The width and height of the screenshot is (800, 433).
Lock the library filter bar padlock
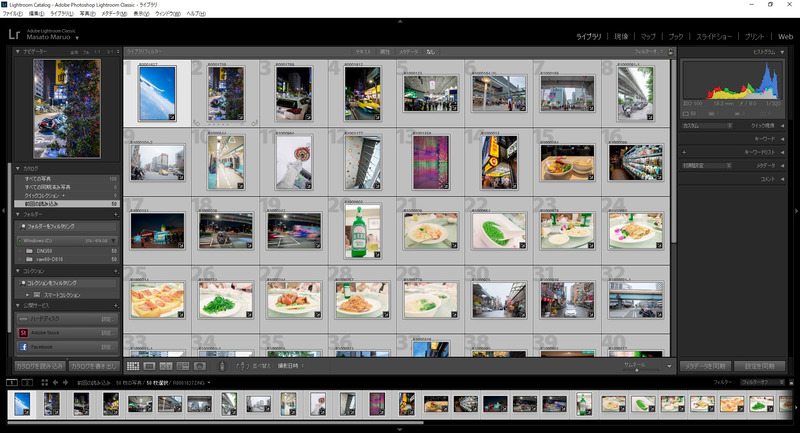[x=670, y=52]
